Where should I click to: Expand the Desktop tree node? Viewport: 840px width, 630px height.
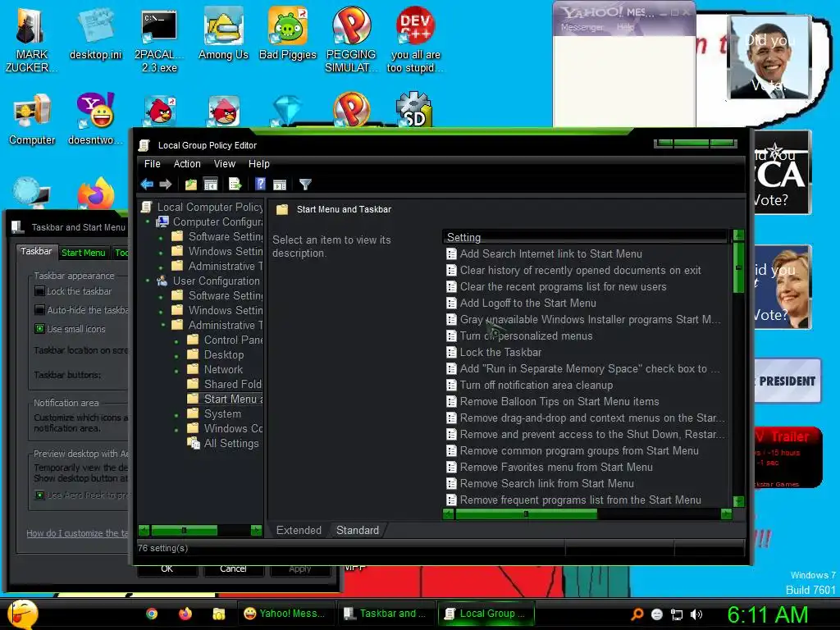177,354
